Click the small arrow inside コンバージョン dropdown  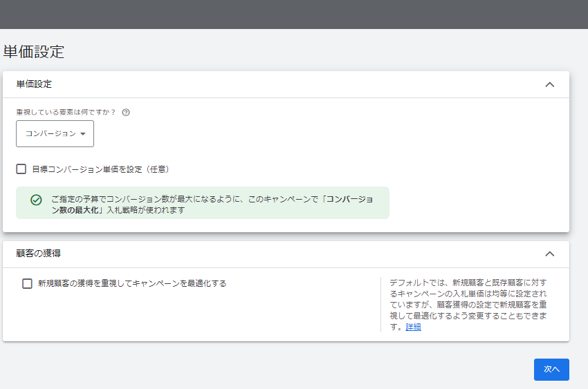point(83,134)
